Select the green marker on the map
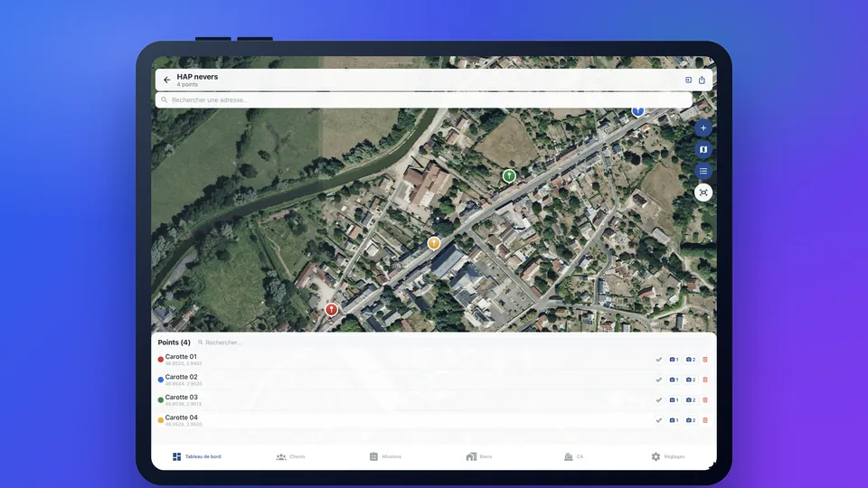This screenshot has width=868, height=488. pyautogui.click(x=509, y=176)
